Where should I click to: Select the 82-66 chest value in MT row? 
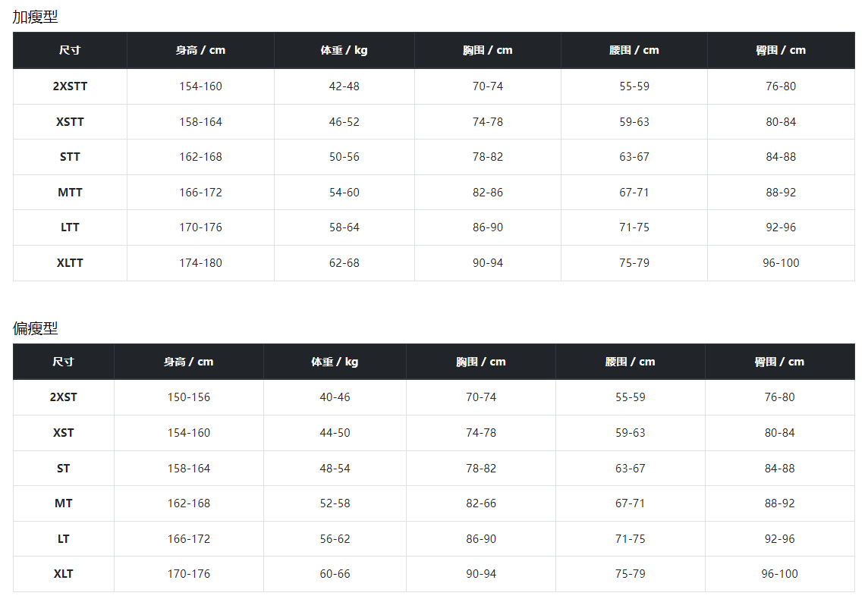pyautogui.click(x=481, y=503)
